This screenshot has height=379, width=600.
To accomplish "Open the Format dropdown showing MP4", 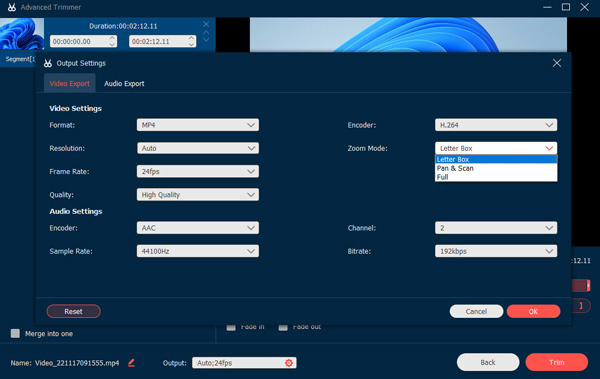I will coord(198,125).
